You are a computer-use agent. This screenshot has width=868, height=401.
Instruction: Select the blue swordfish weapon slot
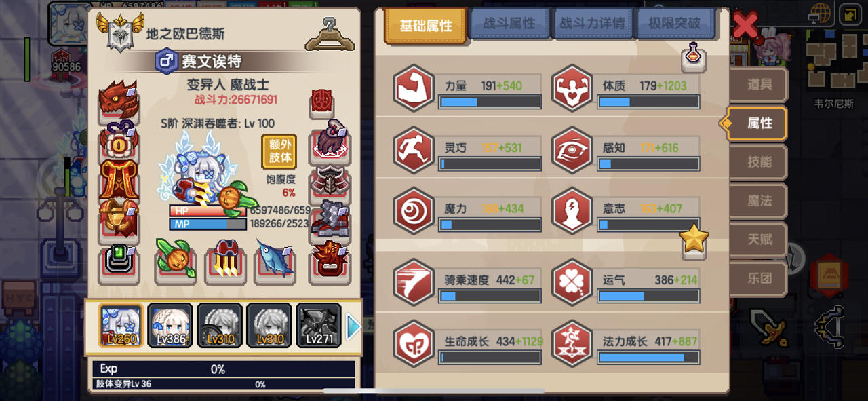click(275, 259)
